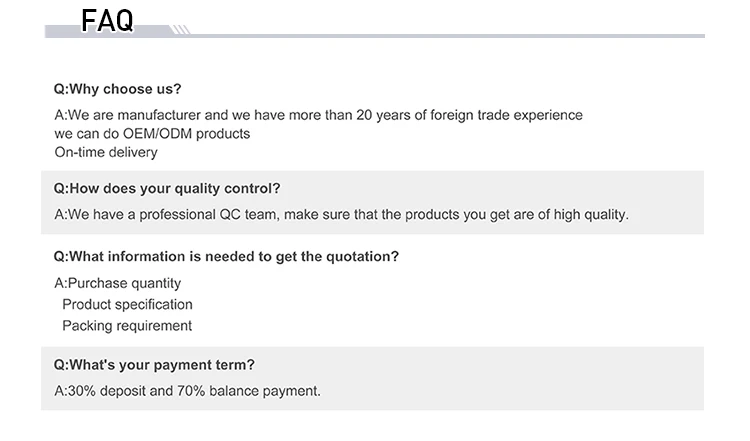The image size is (750, 441).
Task: Click the striped decoration beside FAQ
Action: (x=180, y=30)
